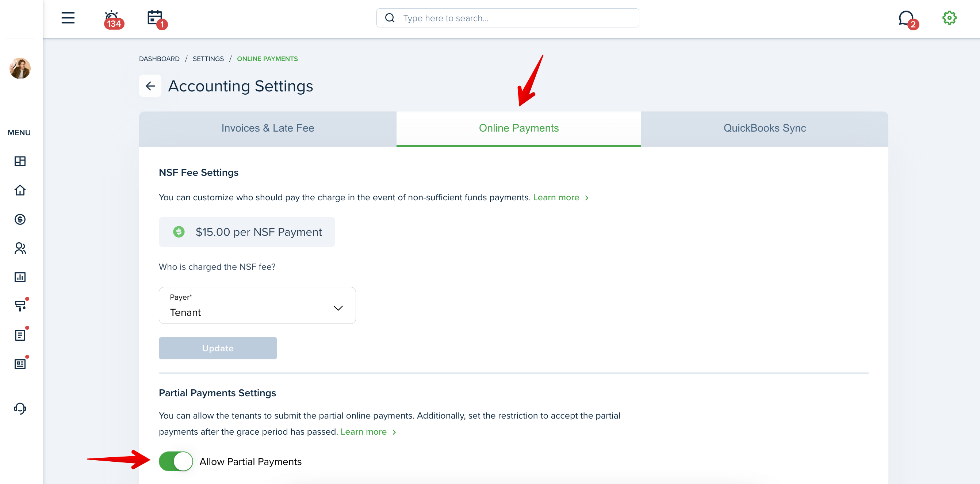Expand the Payer dropdown showing Tenant
This screenshot has height=484, width=980.
click(x=257, y=305)
